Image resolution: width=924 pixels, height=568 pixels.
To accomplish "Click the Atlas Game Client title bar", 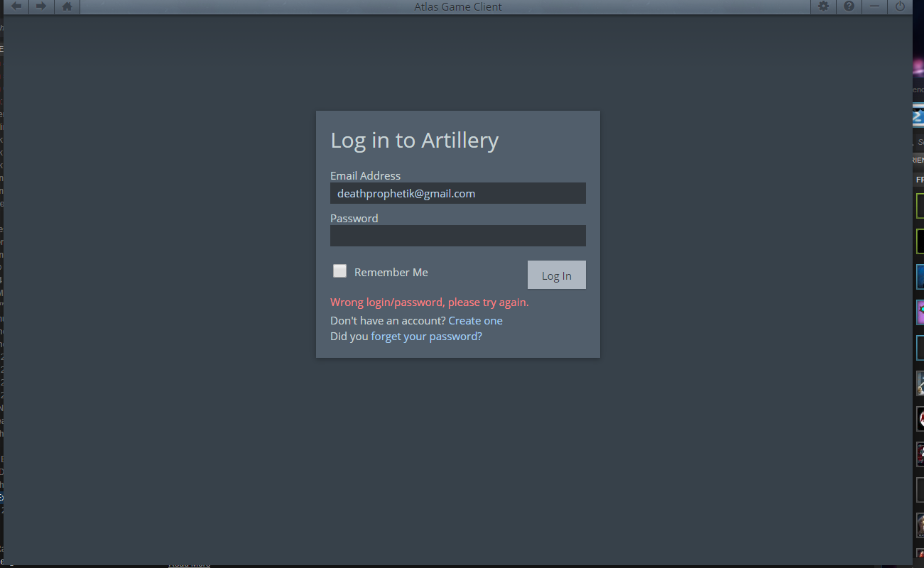I will (x=458, y=6).
